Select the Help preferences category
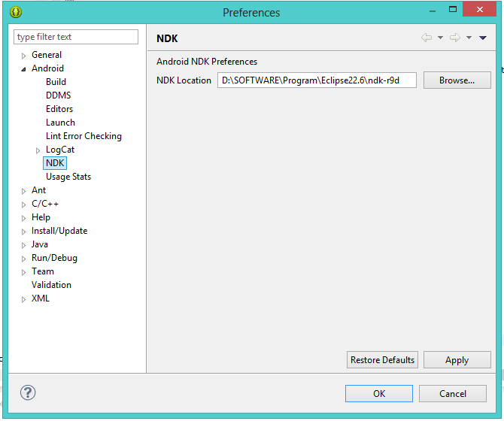Screen dimensions: 504x421 pyautogui.click(x=41, y=217)
